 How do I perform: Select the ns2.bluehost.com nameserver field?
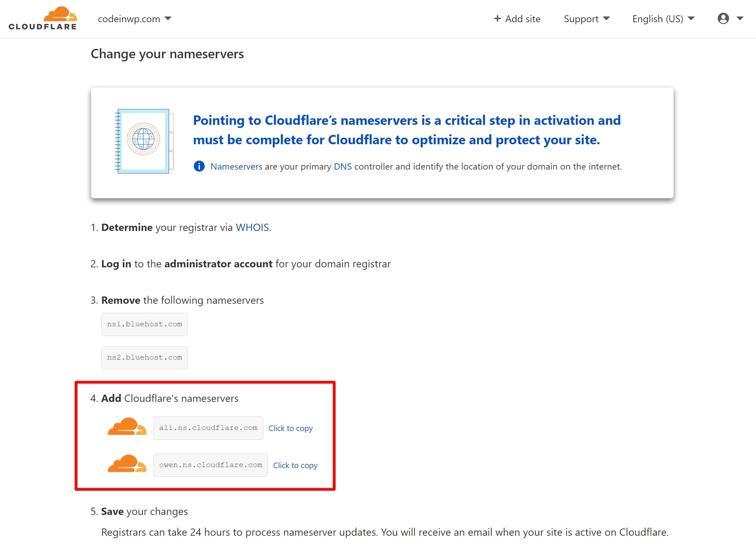click(x=144, y=358)
